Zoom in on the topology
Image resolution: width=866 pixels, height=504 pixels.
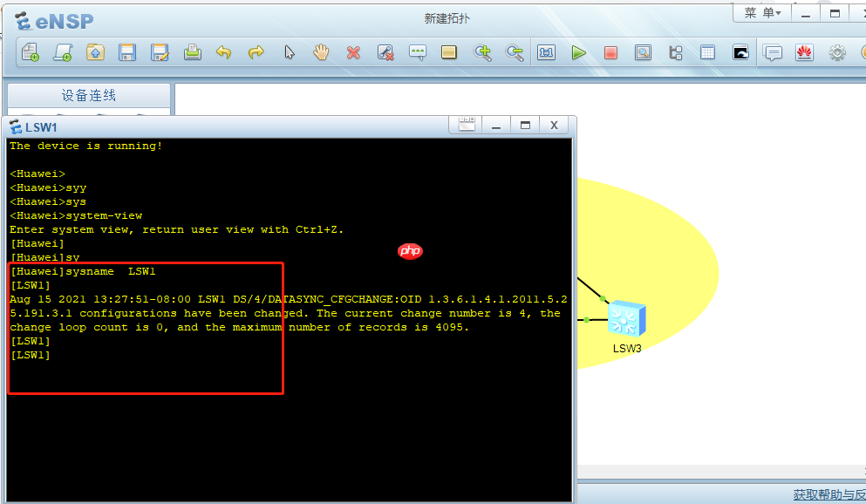click(482, 52)
